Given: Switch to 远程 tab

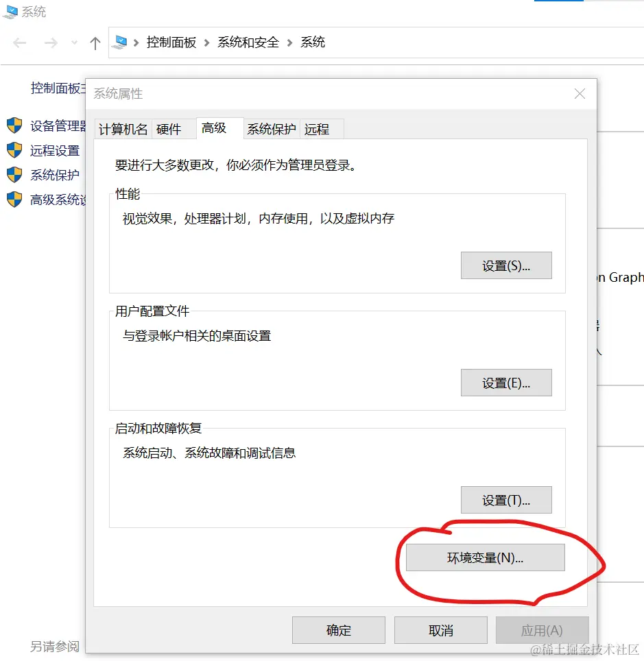Looking at the screenshot, I should tap(322, 129).
